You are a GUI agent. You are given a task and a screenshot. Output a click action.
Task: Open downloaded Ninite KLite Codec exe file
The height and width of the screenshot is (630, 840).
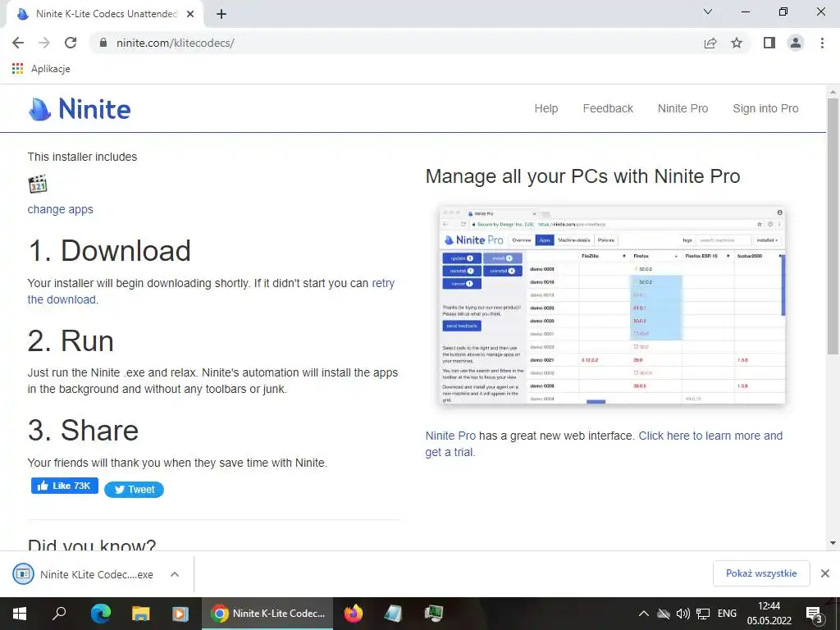click(x=83, y=574)
